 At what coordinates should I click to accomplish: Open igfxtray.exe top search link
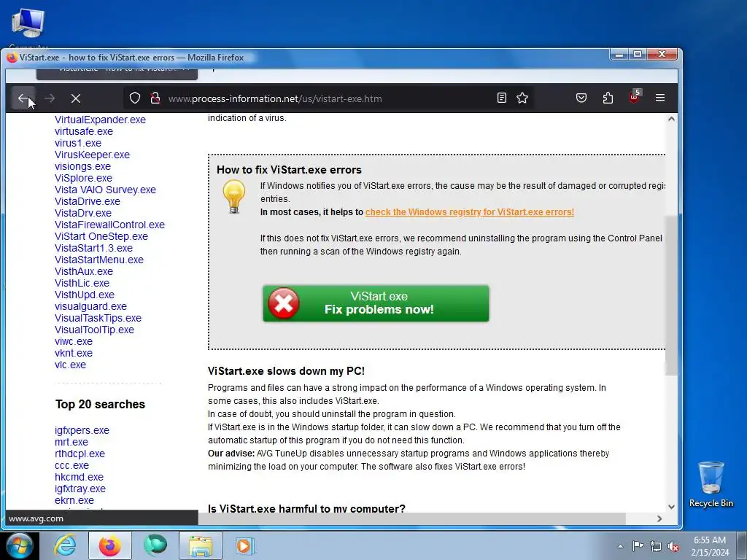coord(80,489)
